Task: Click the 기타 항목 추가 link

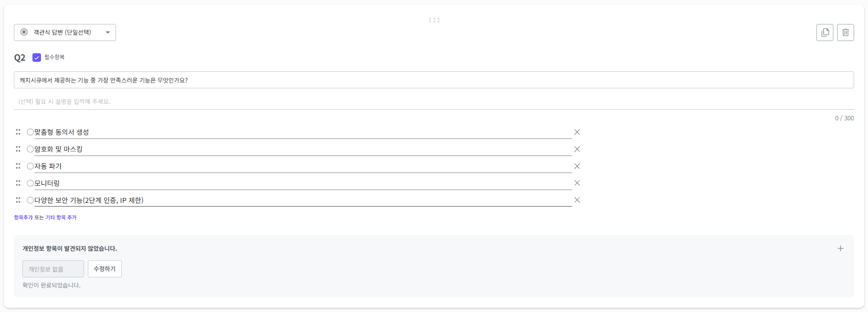Action: point(61,217)
